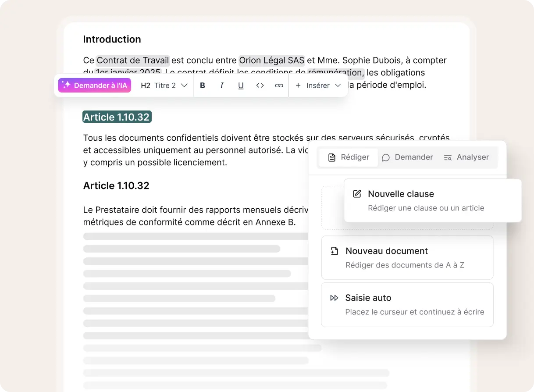
Task: Click the document icon on Rédiger tab
Action: coord(332,157)
